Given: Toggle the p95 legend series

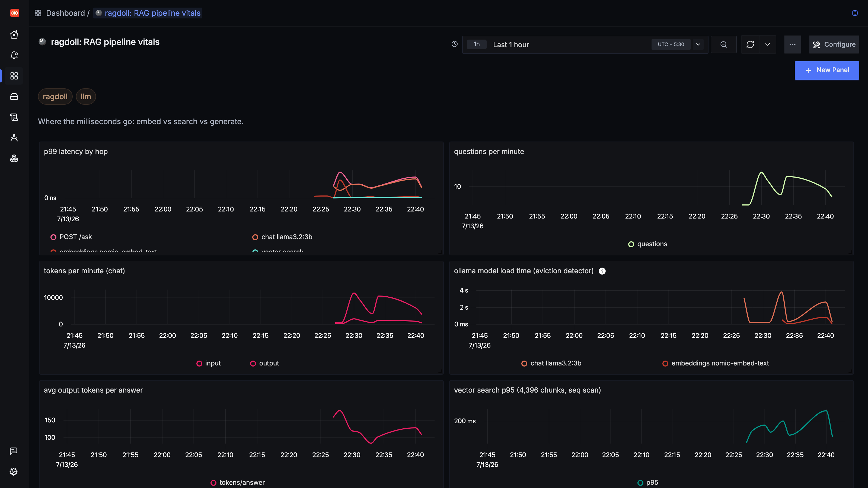Looking at the screenshot, I should pyautogui.click(x=648, y=483).
